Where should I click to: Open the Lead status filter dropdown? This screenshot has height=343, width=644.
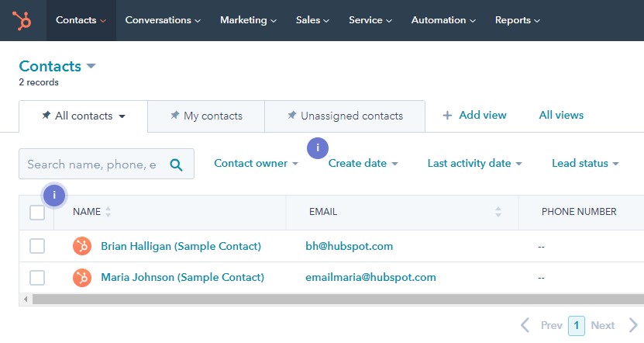click(x=585, y=163)
